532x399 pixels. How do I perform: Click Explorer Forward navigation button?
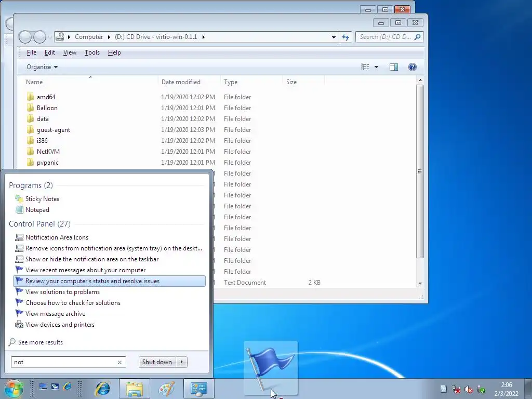click(x=39, y=37)
